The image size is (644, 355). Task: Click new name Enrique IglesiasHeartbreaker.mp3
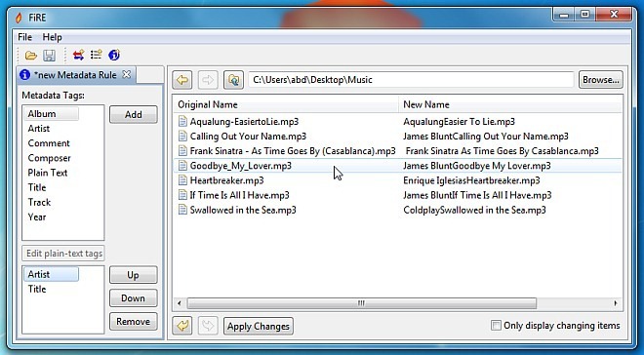471,180
